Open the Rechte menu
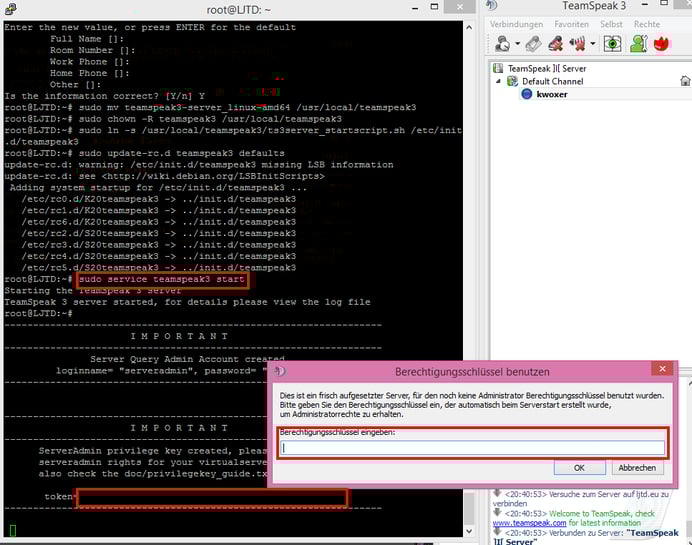Screen dimensions: 692x545 point(647,24)
